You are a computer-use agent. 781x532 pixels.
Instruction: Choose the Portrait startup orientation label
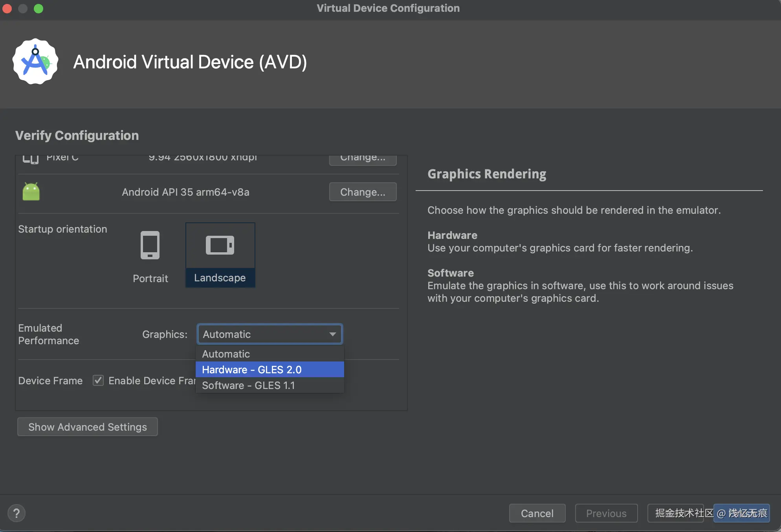click(x=150, y=278)
